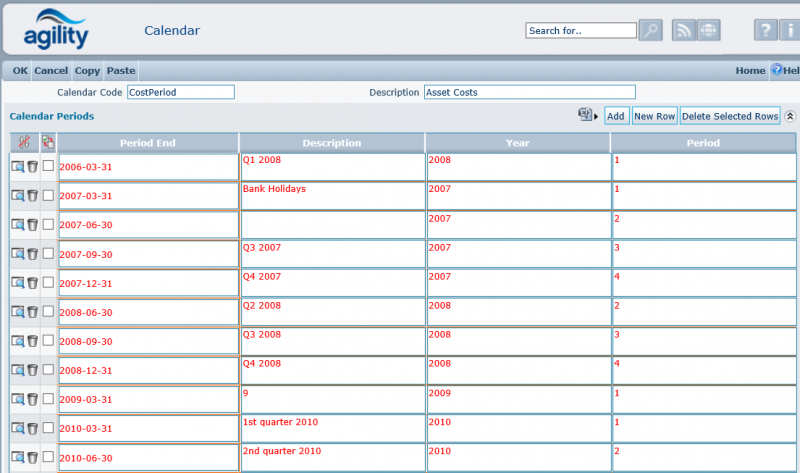Open the question mark help icon
The image size is (800, 473).
pyautogui.click(x=765, y=30)
